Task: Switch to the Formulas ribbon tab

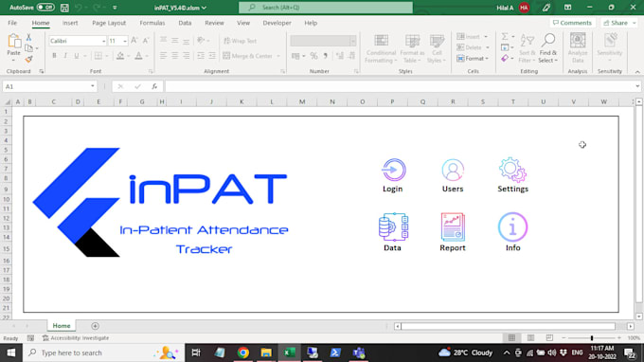Action: [x=152, y=23]
